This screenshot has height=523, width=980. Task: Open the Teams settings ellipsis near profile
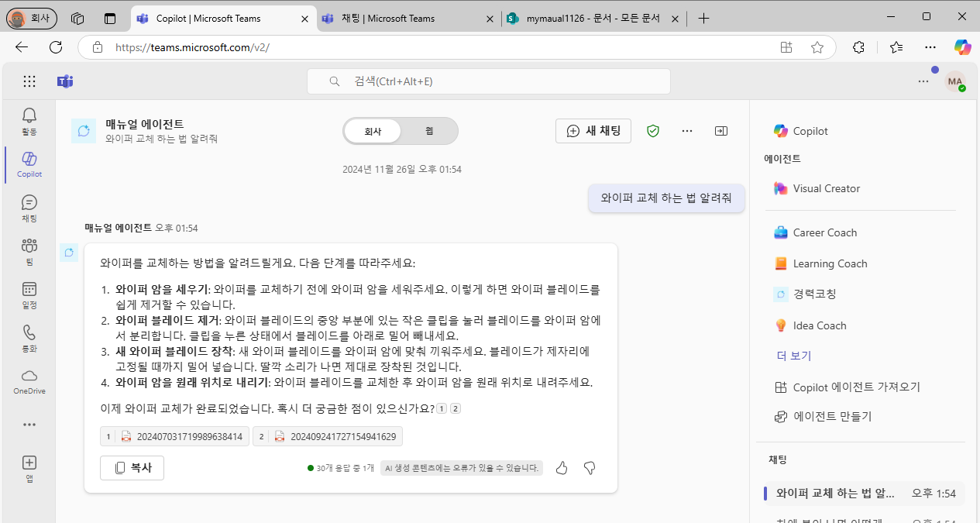pyautogui.click(x=923, y=81)
